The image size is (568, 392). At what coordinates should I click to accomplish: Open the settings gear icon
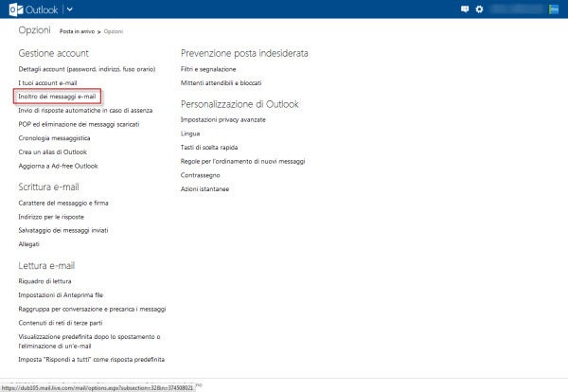479,9
